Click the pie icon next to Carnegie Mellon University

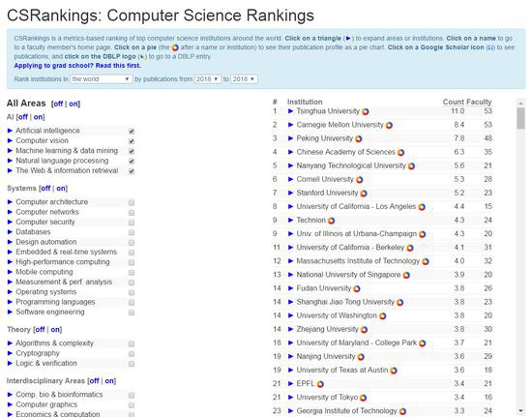(389, 125)
